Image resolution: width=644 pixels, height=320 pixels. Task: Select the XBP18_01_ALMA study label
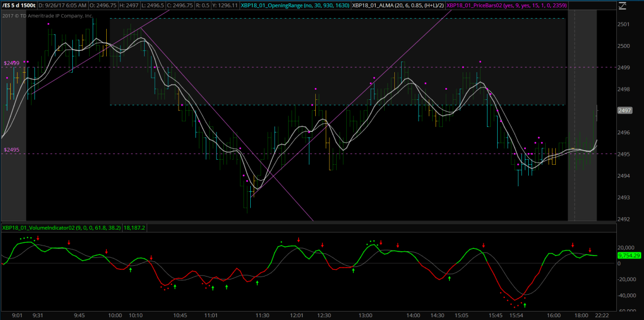coord(397,6)
